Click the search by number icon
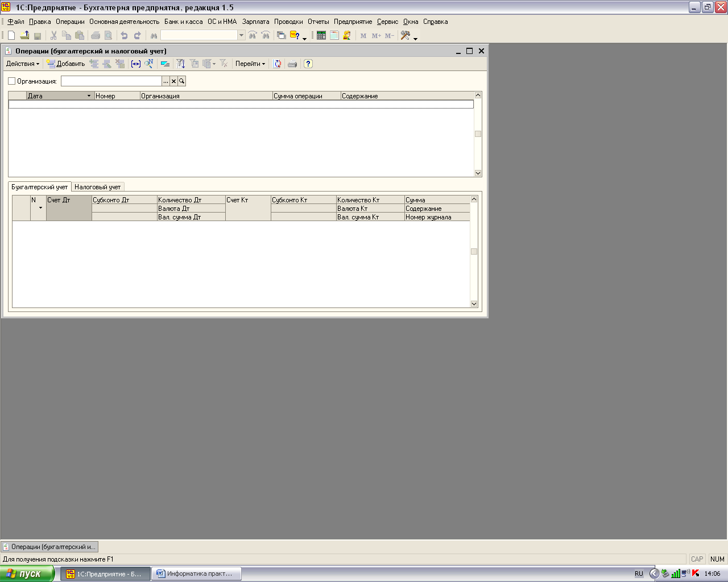 (x=148, y=64)
